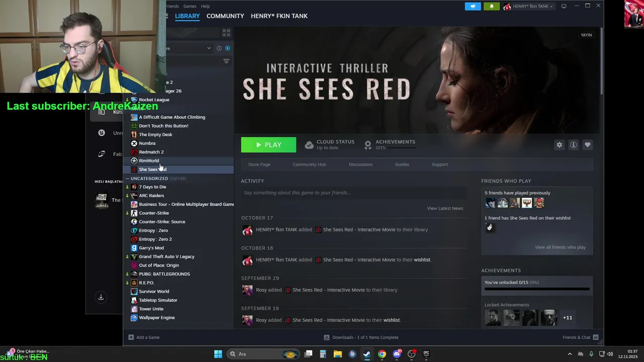Open library game type filter dropdown
The width and height of the screenshot is (644, 362).
[209, 48]
